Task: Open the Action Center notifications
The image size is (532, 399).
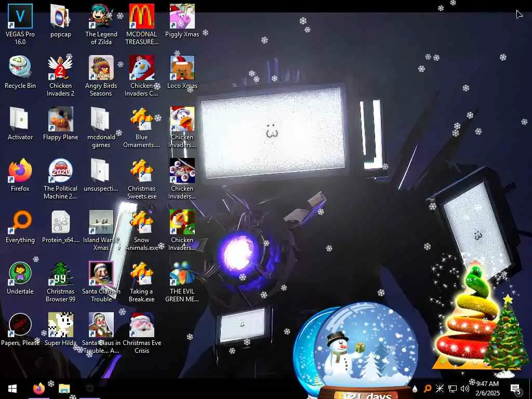Action: tap(516, 389)
